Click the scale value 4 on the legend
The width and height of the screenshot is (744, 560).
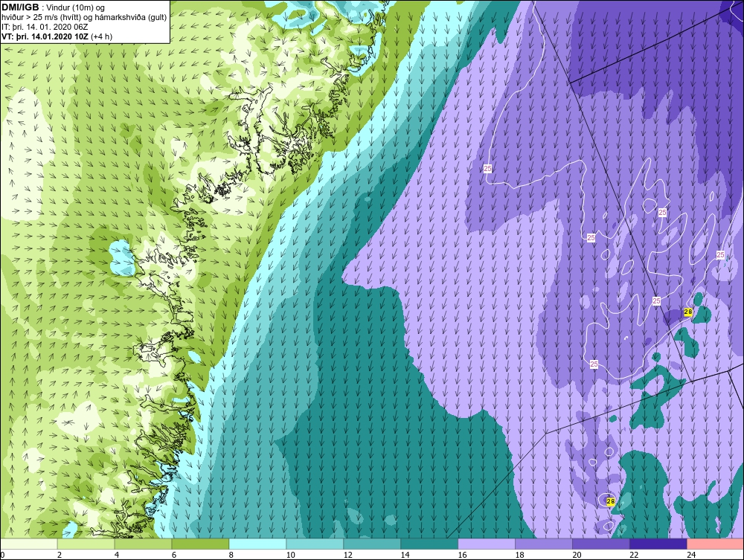[x=117, y=555]
